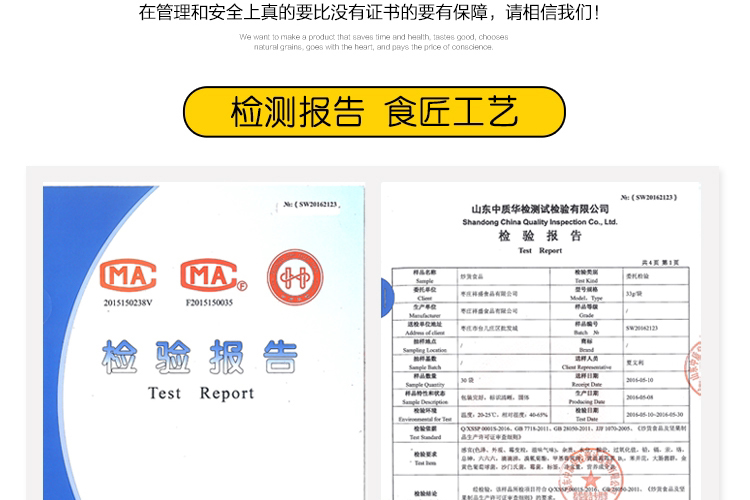Click the 'Sample Quantity' label cell
The image size is (750, 500).
pyautogui.click(x=425, y=380)
